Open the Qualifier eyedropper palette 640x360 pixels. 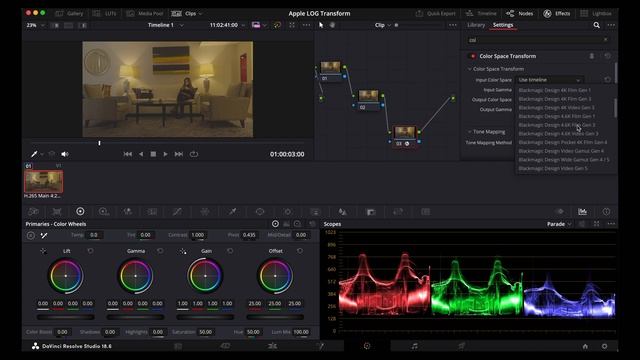233,211
